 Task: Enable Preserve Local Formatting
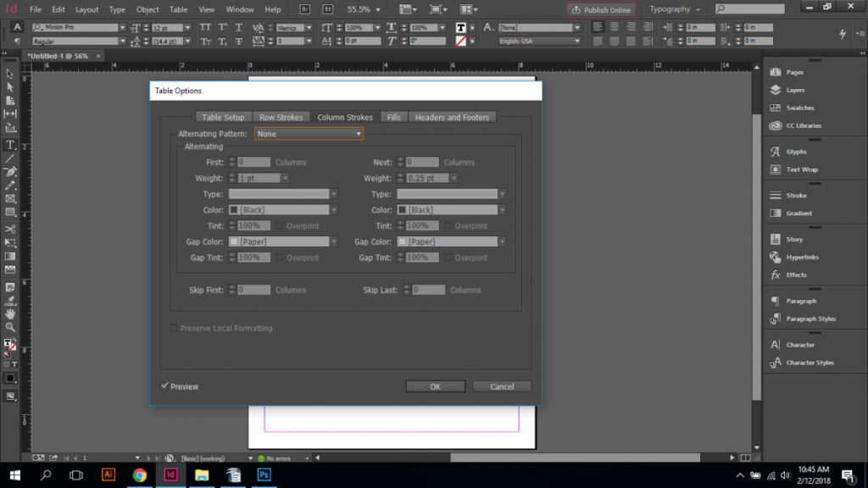click(x=173, y=328)
